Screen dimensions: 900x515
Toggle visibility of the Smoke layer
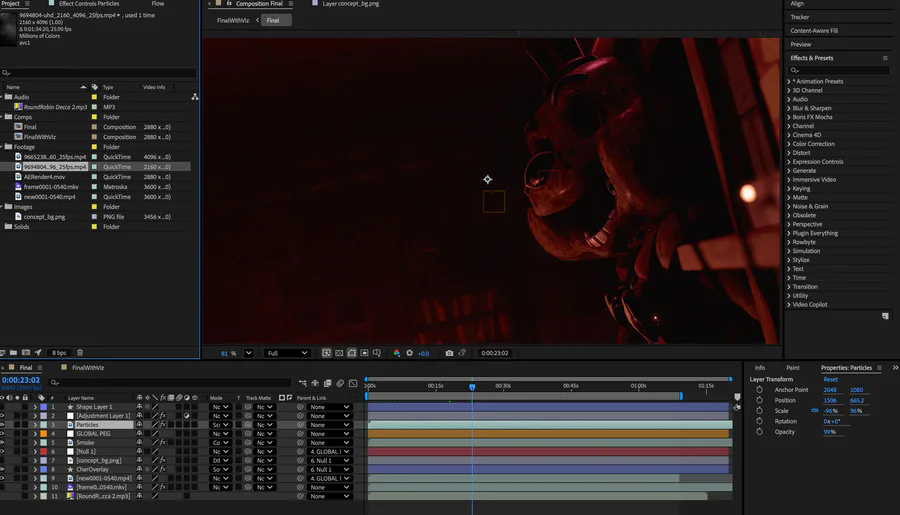pyautogui.click(x=2, y=443)
